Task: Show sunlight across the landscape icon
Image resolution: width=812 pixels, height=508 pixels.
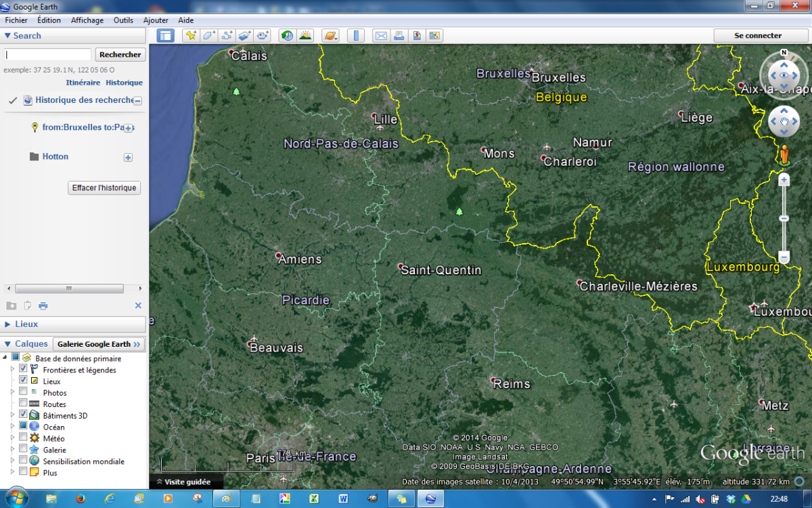Action: tap(306, 36)
